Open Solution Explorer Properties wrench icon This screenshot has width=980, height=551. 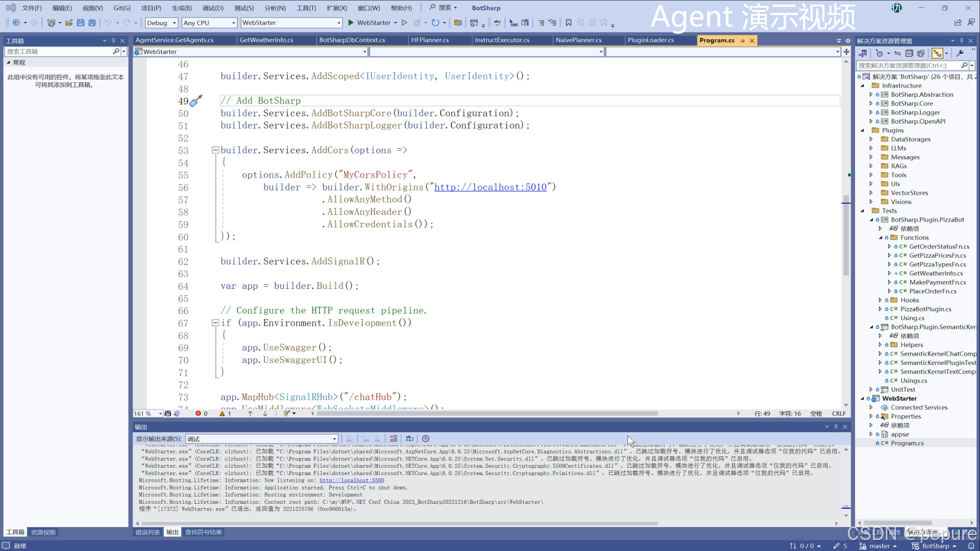(960, 53)
